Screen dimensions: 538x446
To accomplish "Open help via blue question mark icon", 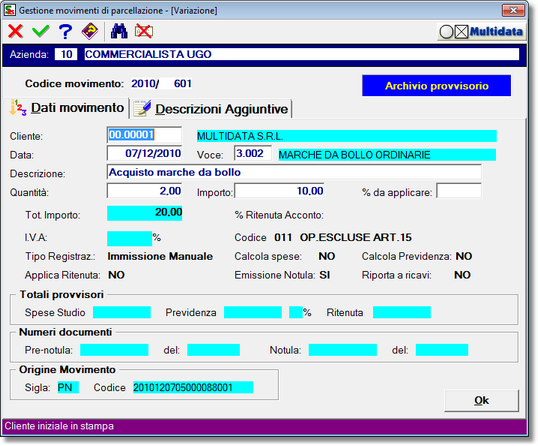I will point(65,32).
